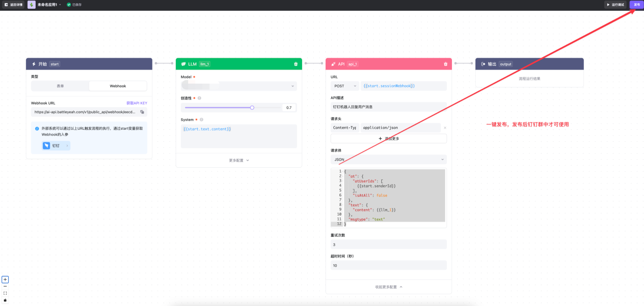Open the POST method dropdown

click(345, 86)
